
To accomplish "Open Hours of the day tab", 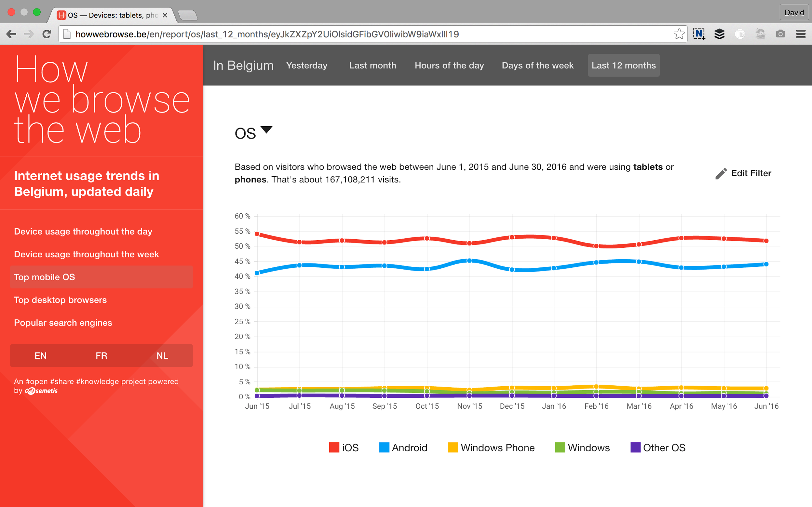I will point(449,65).
